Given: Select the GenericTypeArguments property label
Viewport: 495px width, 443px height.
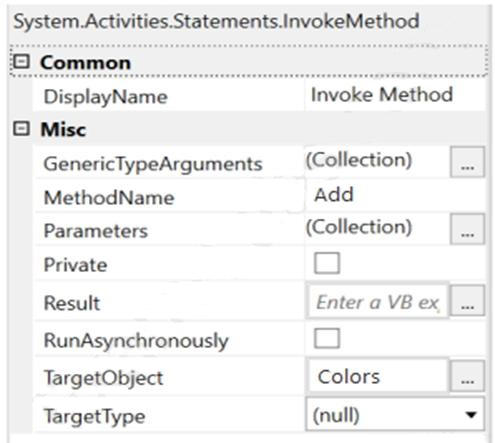Looking at the screenshot, I should click(x=153, y=164).
